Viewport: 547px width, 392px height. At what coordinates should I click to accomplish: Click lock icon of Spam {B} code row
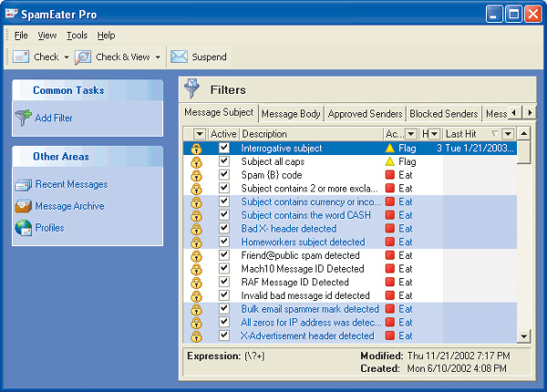click(196, 175)
